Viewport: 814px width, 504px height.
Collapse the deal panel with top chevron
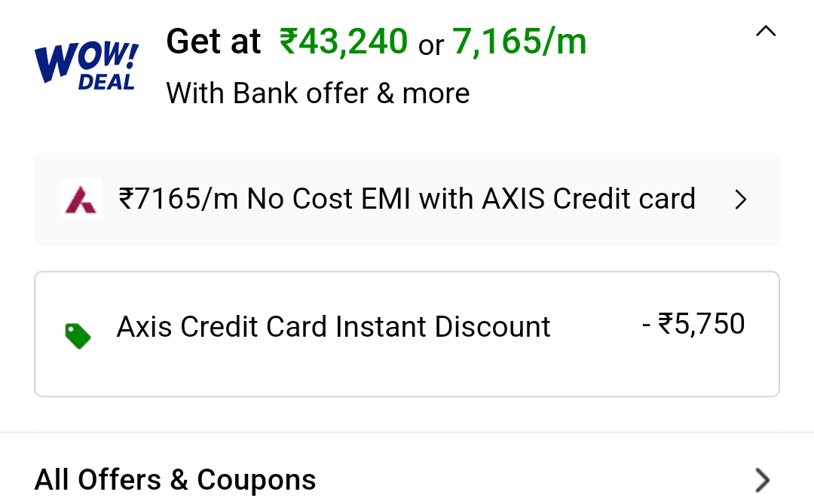[x=766, y=31]
